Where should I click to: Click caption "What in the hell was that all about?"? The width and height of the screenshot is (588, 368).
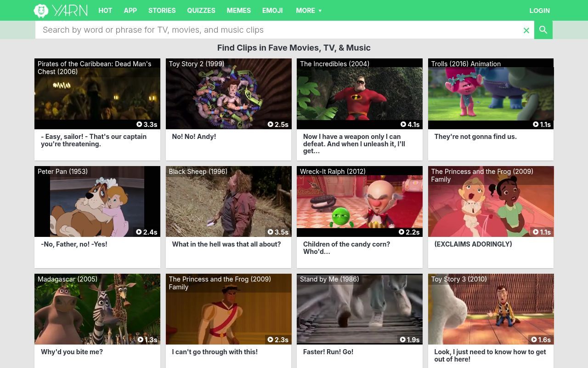pyautogui.click(x=226, y=244)
